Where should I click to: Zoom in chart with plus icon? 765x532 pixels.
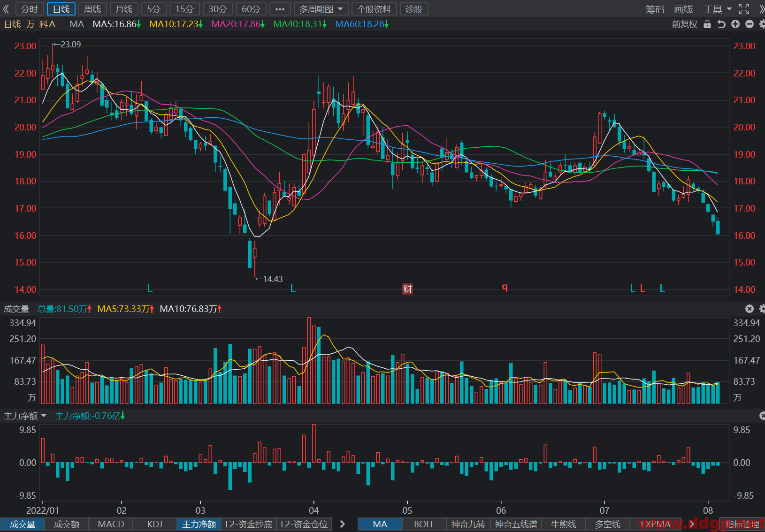(x=735, y=24)
